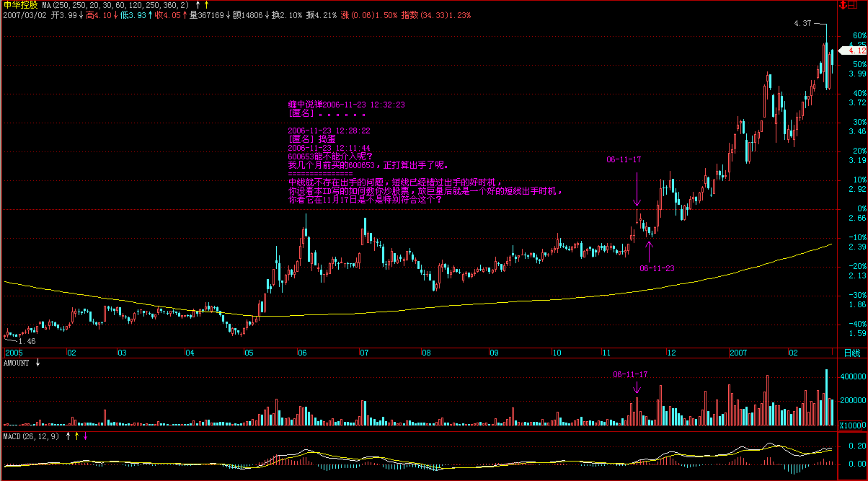This screenshot has height=481, width=868.
Task: Click the yellow arrow next to MACD label
Action: [77, 436]
